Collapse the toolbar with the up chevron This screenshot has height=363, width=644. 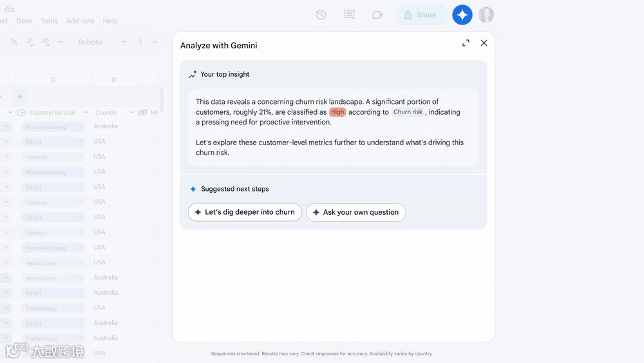point(155,42)
